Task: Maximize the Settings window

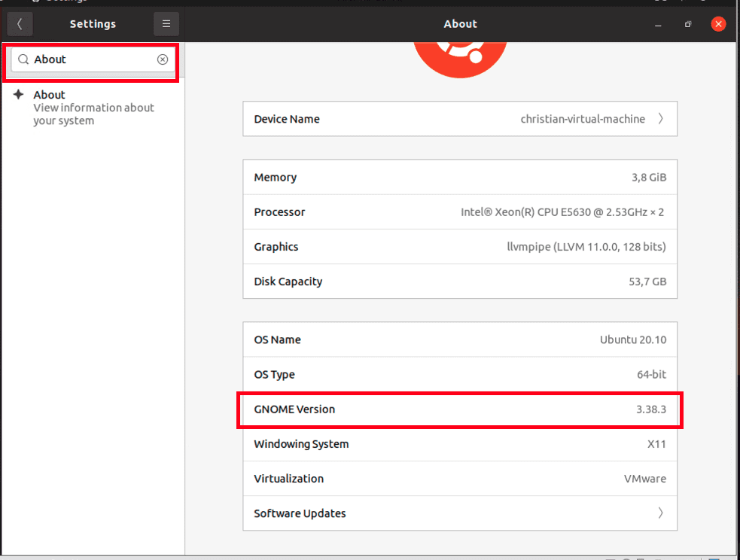Action: (x=687, y=24)
